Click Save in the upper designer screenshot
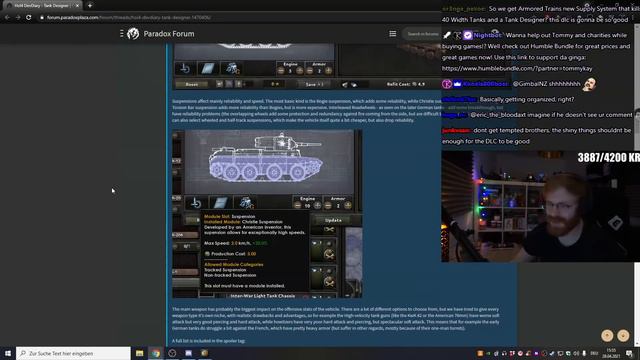 pos(314,84)
